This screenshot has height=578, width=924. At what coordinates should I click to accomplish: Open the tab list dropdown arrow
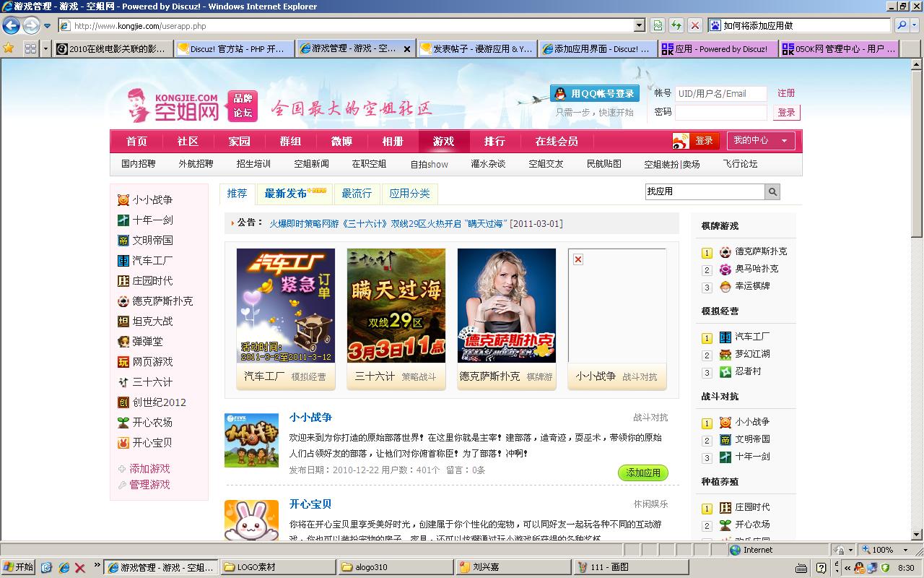(x=46, y=48)
